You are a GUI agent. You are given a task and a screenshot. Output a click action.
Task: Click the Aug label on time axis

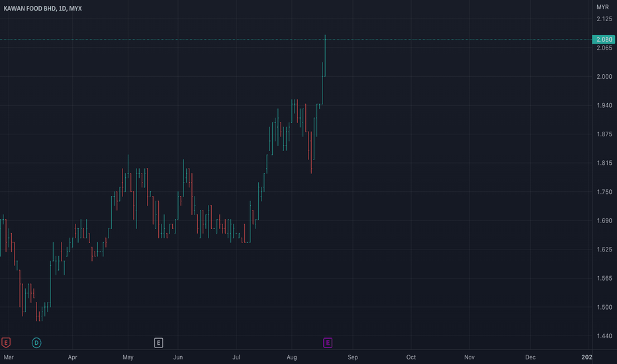pyautogui.click(x=291, y=357)
